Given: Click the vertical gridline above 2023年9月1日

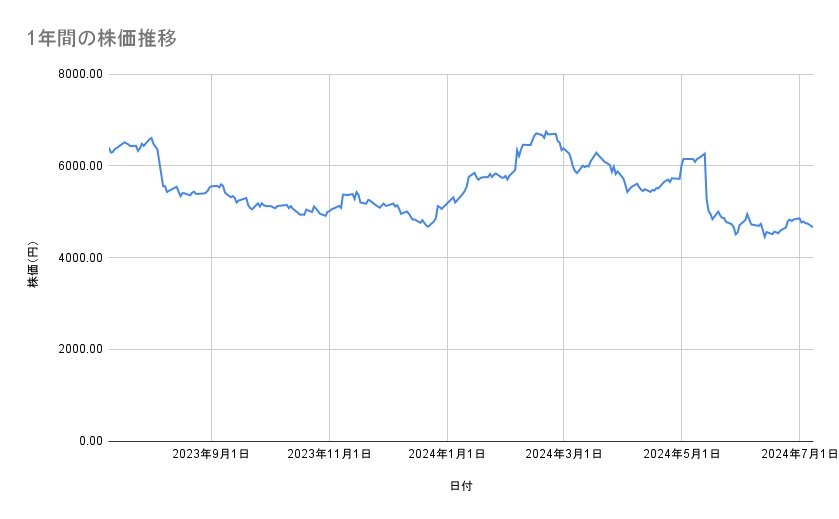Looking at the screenshot, I should (x=211, y=300).
